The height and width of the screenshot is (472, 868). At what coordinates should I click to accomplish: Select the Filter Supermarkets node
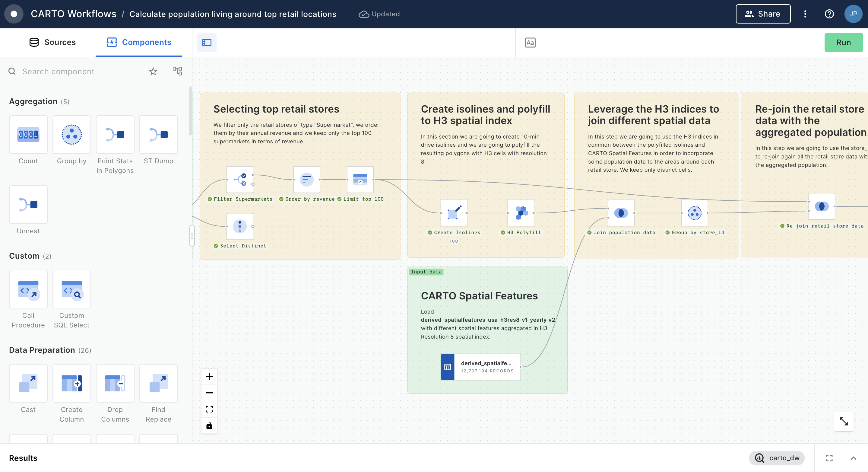coord(239,179)
